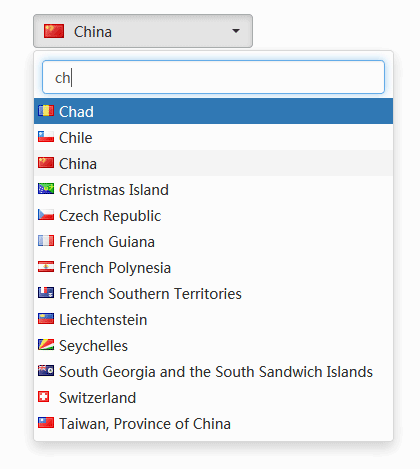Click the Liechtenstein flag icon
Image resolution: width=420 pixels, height=469 pixels.
coord(46,319)
